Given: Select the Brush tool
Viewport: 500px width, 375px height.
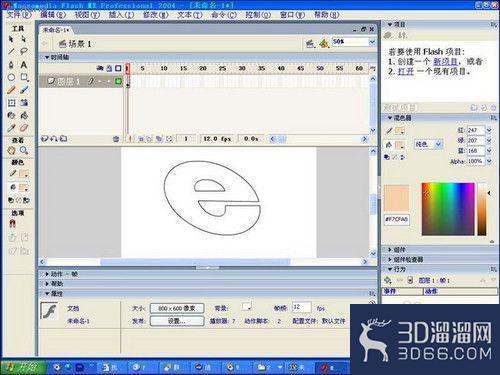Looking at the screenshot, I should (x=24, y=90).
